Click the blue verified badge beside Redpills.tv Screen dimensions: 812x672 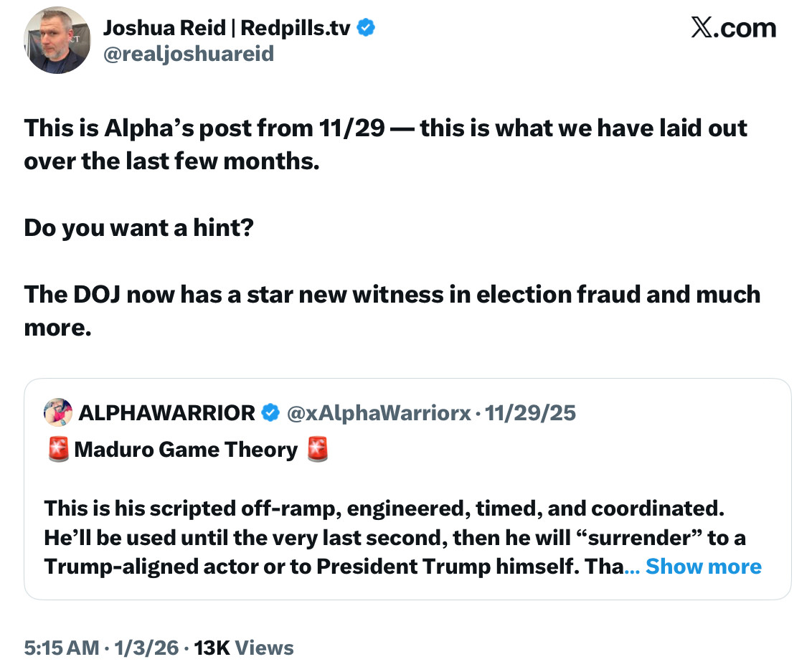click(x=367, y=28)
